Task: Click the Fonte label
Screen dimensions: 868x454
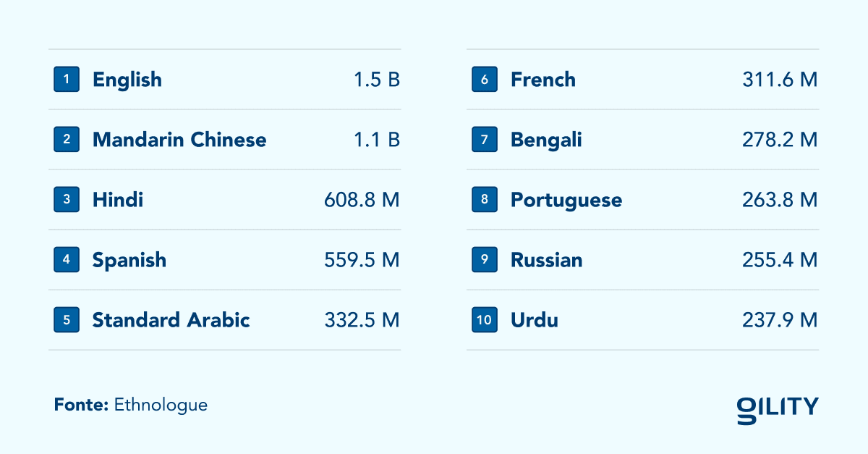Action: [x=81, y=405]
